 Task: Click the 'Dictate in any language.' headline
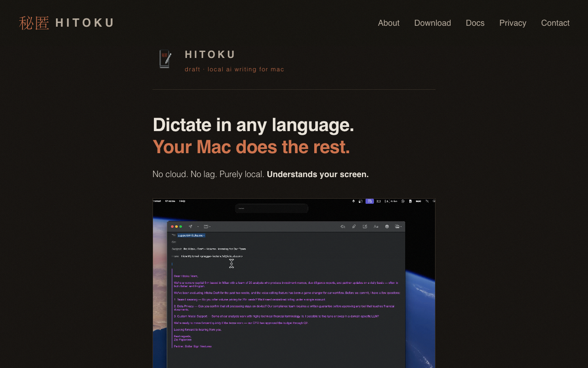pyautogui.click(x=253, y=125)
